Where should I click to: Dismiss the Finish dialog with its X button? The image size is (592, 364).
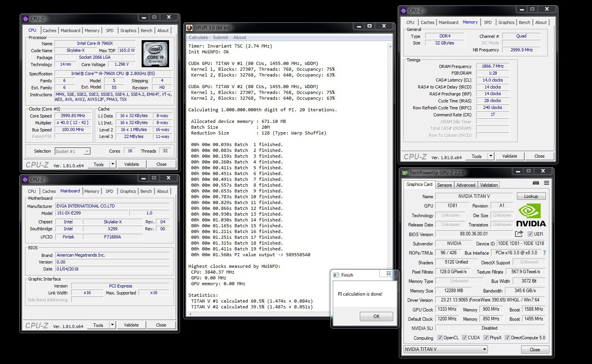pyautogui.click(x=388, y=274)
